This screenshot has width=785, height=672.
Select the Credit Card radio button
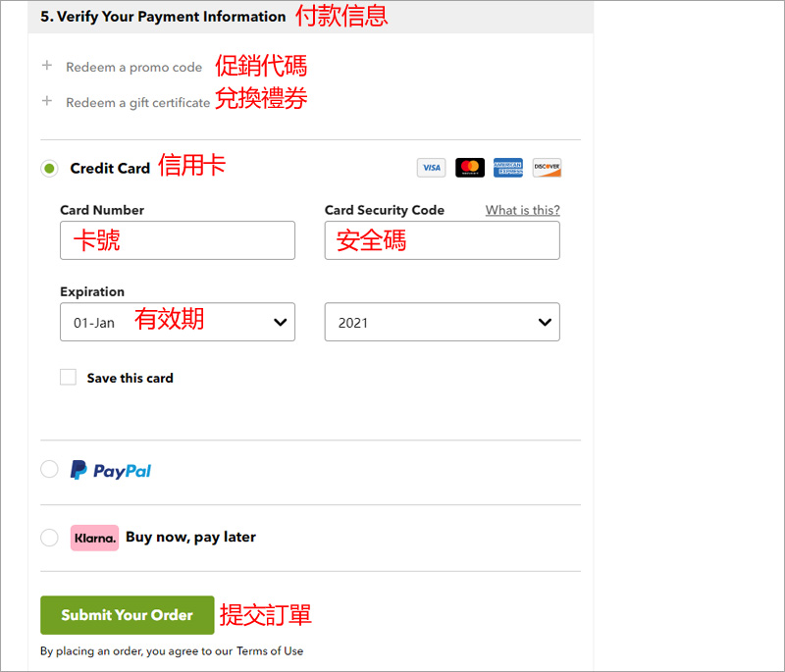point(49,169)
